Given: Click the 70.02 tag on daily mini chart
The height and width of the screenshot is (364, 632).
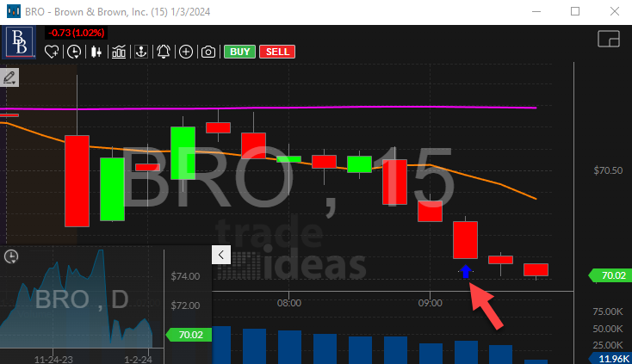Looking at the screenshot, I should point(189,335).
